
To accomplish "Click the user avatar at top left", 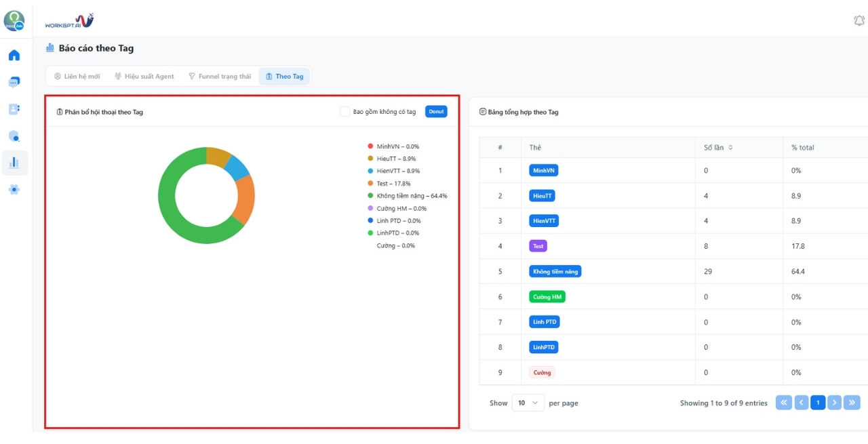I will (x=14, y=21).
